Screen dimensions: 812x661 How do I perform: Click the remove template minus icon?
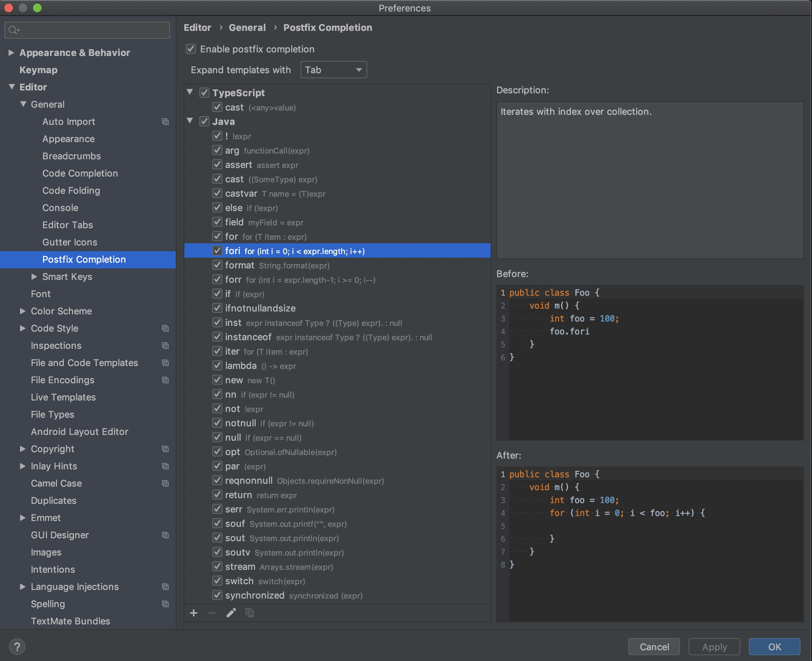212,613
